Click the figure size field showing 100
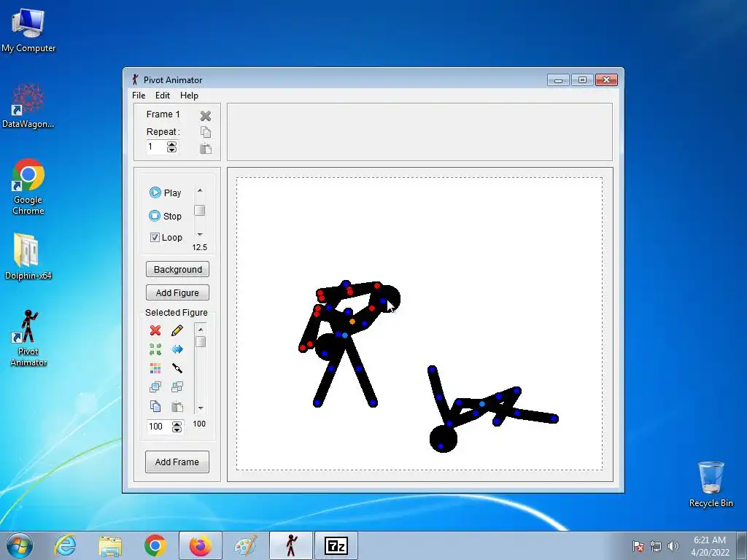The image size is (747, 560). 159,426
